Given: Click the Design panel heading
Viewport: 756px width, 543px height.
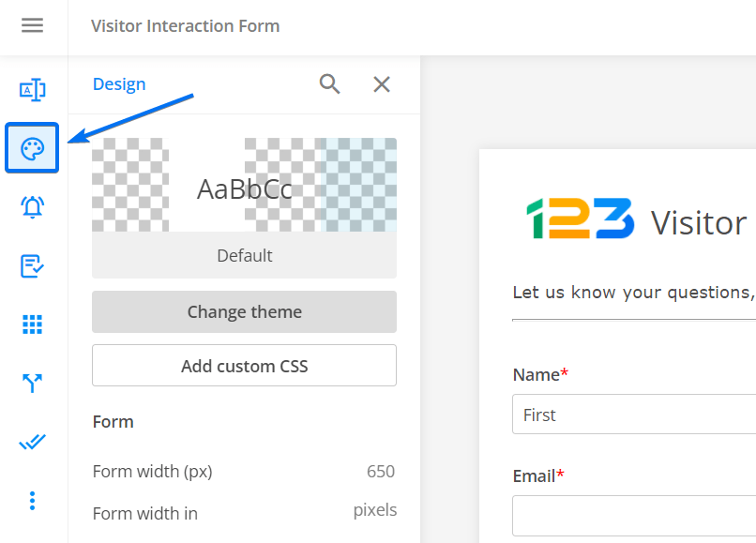Looking at the screenshot, I should click(119, 84).
